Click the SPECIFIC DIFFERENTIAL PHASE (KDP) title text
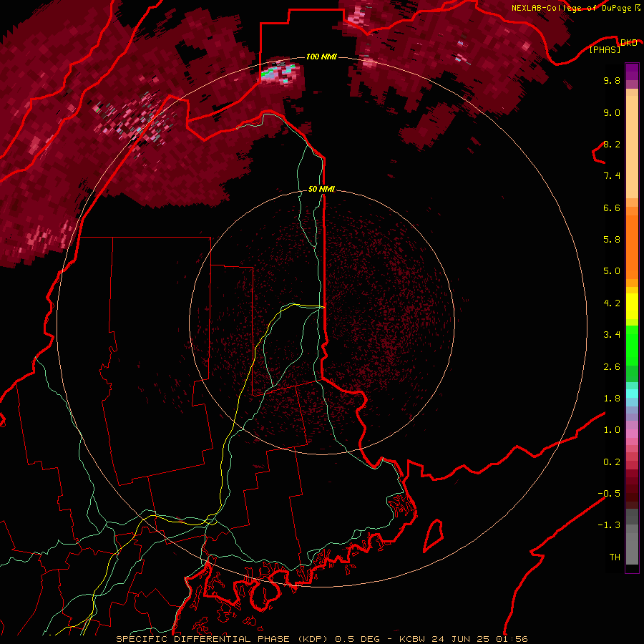Image resolution: width=644 pixels, height=644 pixels. pyautogui.click(x=223, y=639)
